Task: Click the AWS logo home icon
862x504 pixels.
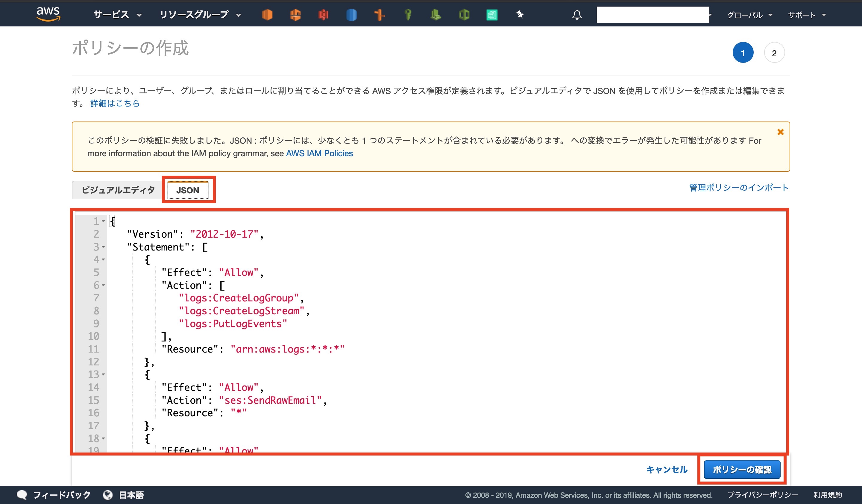Action: (48, 14)
